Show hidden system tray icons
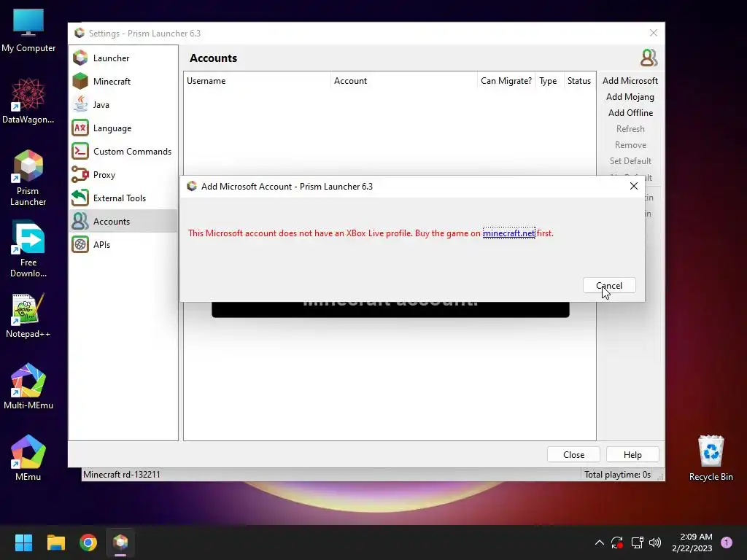 (x=600, y=542)
